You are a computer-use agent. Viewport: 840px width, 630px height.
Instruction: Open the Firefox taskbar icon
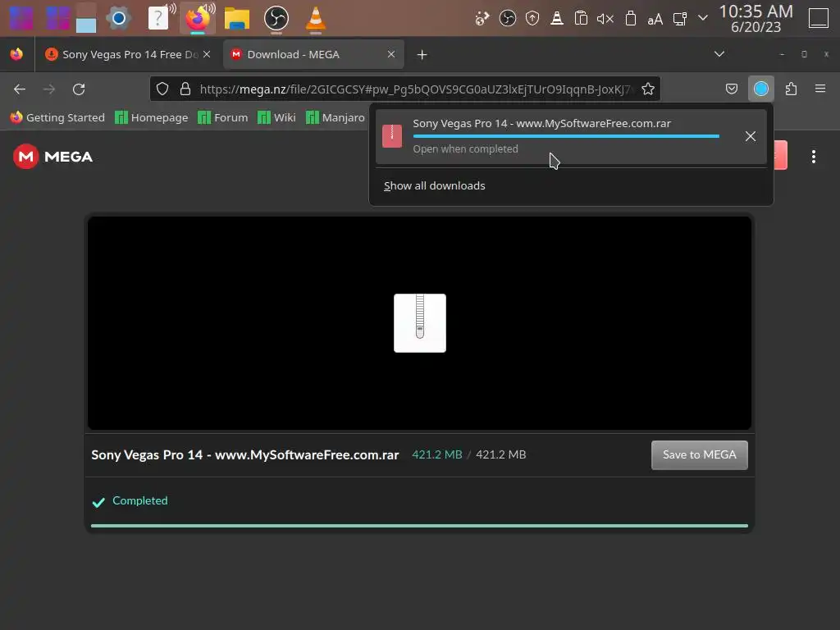(x=198, y=19)
